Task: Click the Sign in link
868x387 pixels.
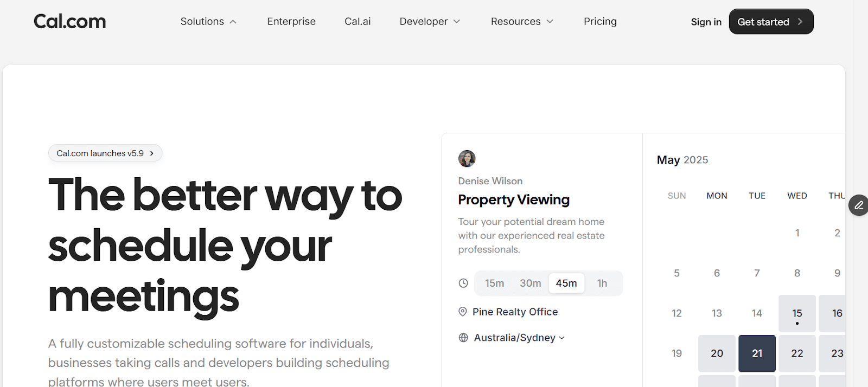Action: pos(706,22)
